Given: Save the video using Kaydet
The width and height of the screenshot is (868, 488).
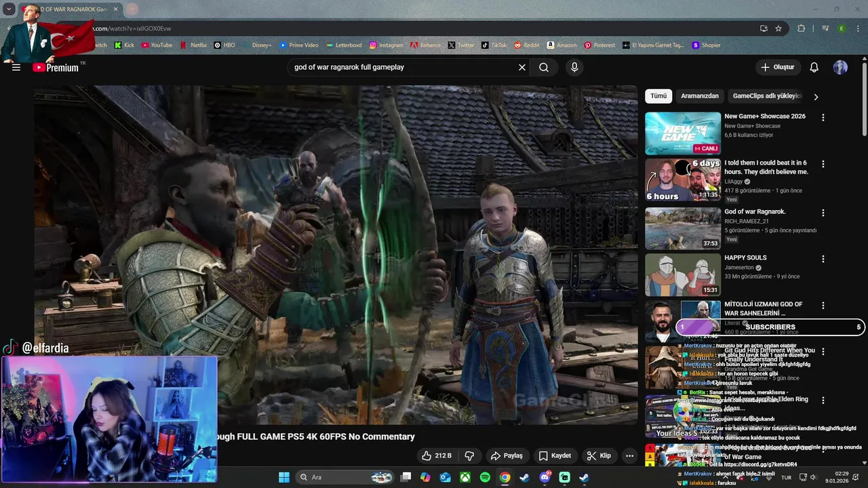Looking at the screenshot, I should click(555, 455).
